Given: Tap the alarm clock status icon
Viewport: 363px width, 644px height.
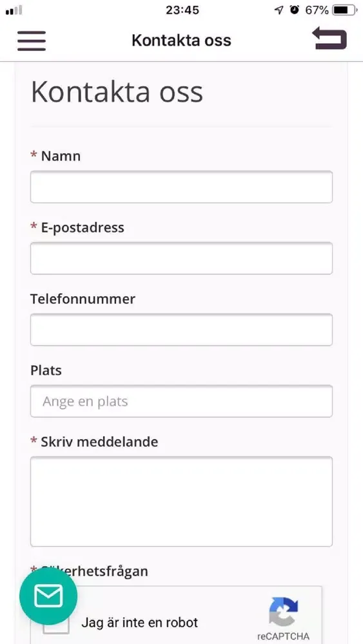Looking at the screenshot, I should point(295,10).
